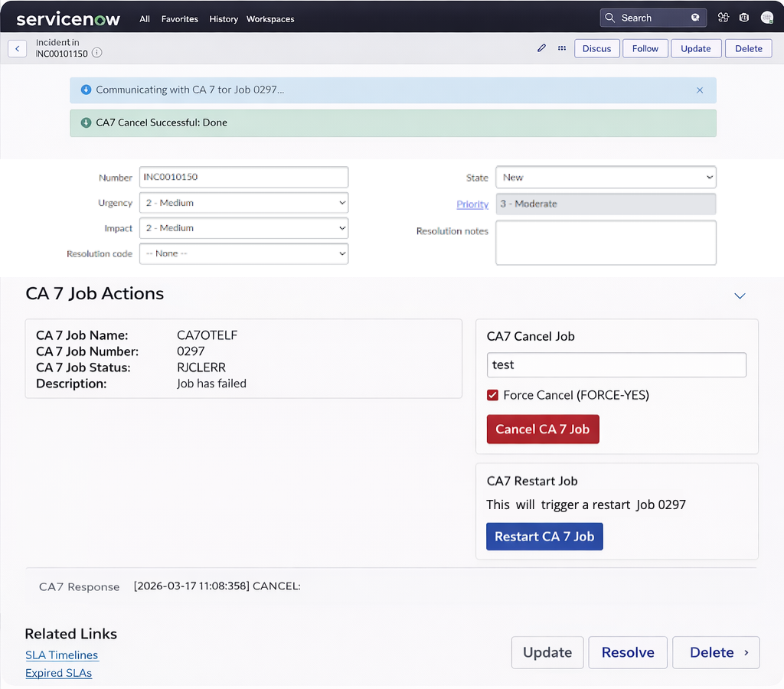Click the restart trigger Job 0297 description
784x689 pixels.
click(586, 505)
